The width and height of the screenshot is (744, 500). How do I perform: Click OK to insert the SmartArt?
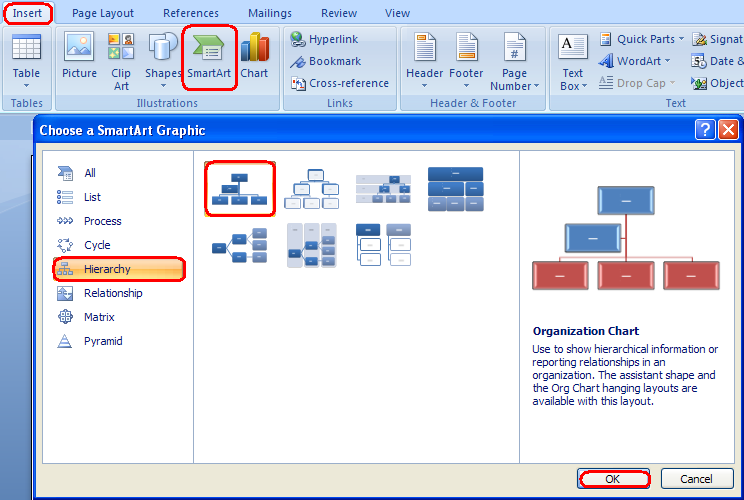(x=613, y=479)
